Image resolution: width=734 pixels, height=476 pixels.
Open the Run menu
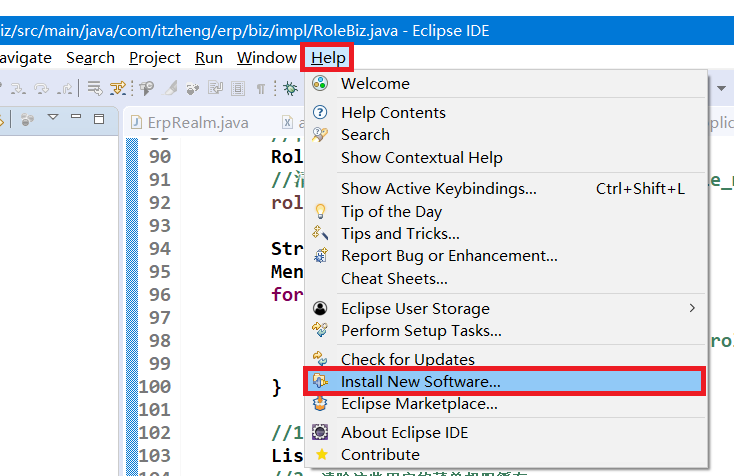[209, 58]
